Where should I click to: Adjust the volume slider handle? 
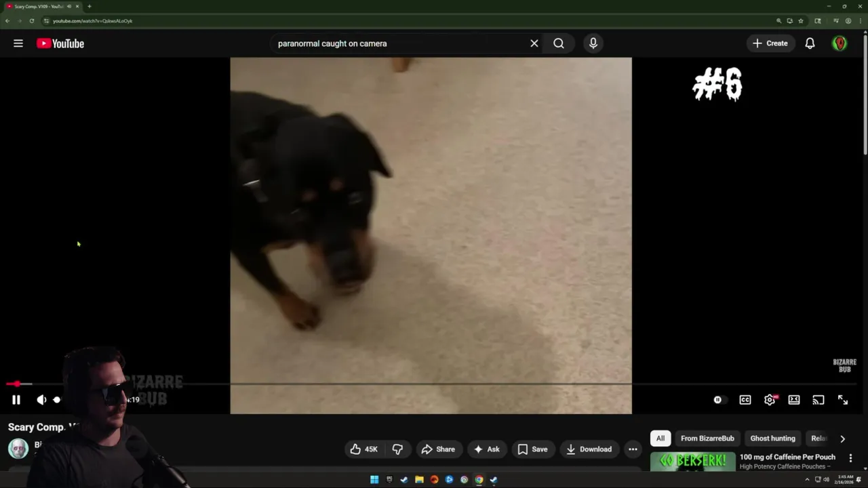[x=57, y=400]
